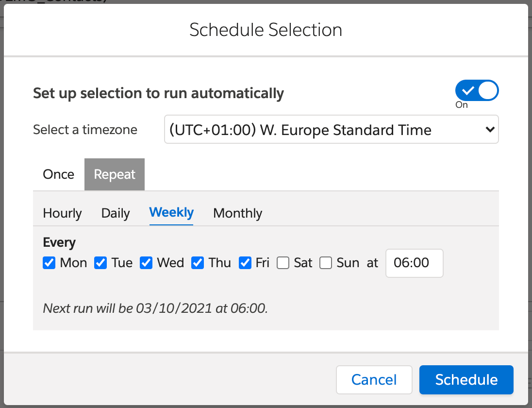532x408 pixels.
Task: Click the blue Schedule button
Action: tap(466, 379)
